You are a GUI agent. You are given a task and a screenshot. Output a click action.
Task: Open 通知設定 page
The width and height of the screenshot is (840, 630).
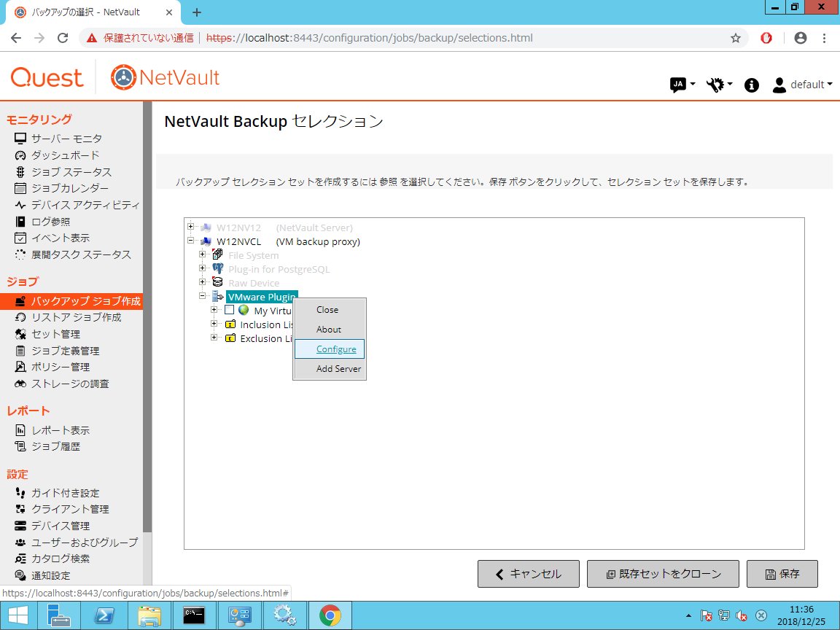50,575
